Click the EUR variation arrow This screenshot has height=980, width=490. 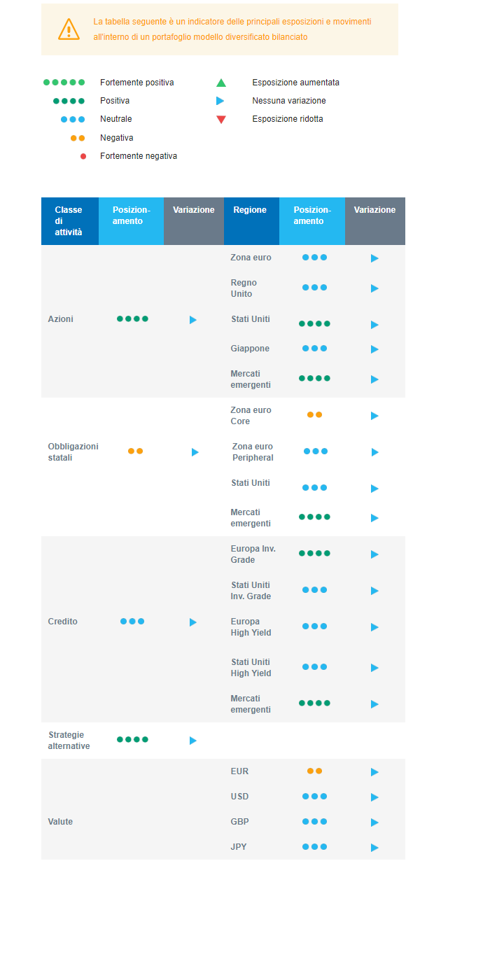(374, 772)
